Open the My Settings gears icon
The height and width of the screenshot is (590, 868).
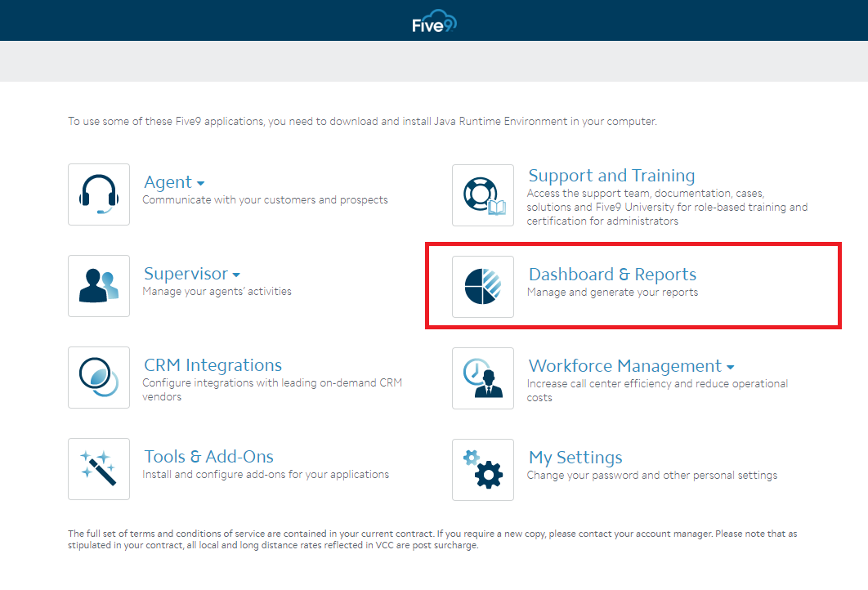483,470
